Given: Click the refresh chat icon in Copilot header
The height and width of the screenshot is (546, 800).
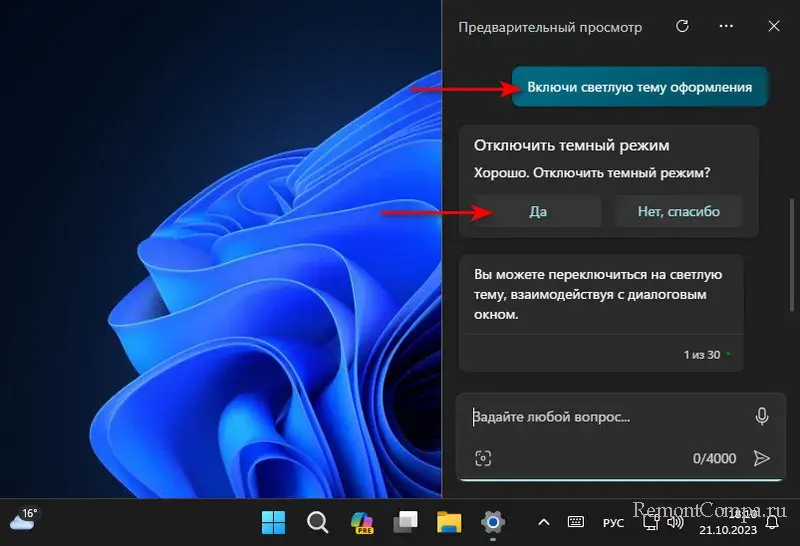Looking at the screenshot, I should 683,27.
